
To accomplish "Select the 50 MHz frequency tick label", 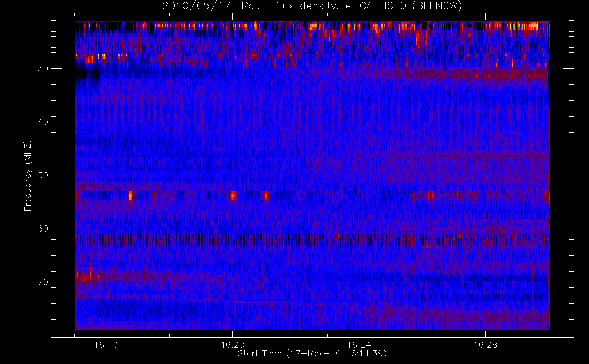I will coord(43,175).
